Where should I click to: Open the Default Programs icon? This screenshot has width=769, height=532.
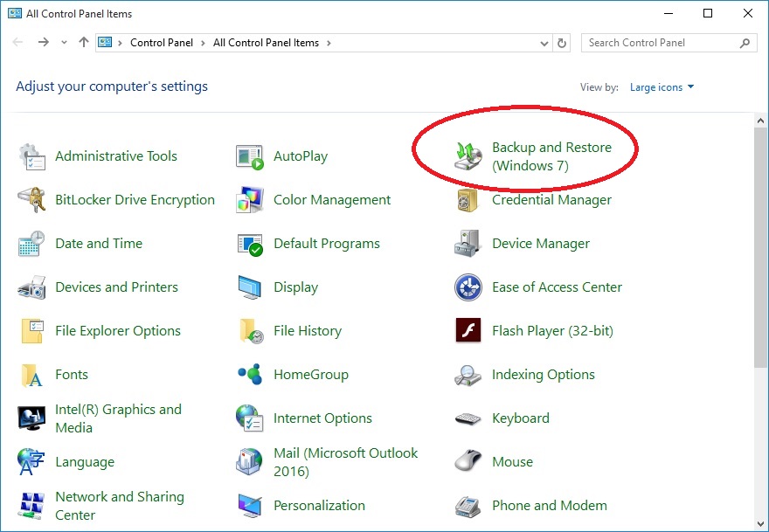[250, 244]
